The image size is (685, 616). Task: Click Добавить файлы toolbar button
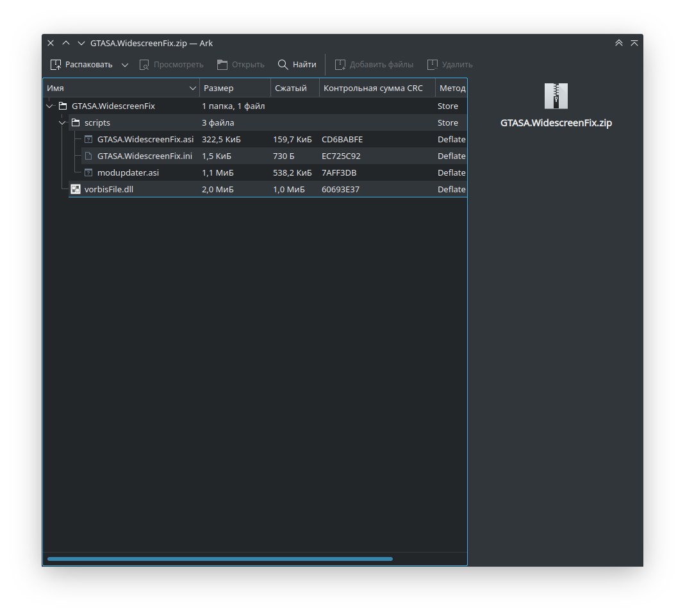374,65
